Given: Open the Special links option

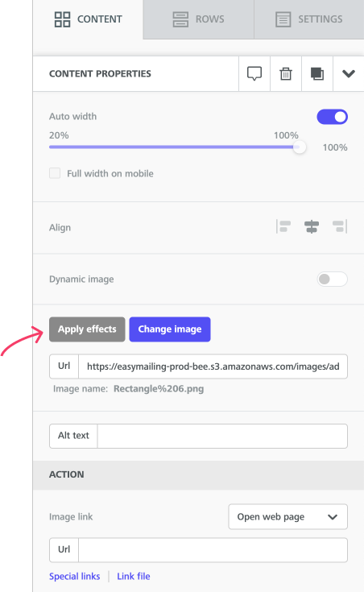Looking at the screenshot, I should coord(74,576).
